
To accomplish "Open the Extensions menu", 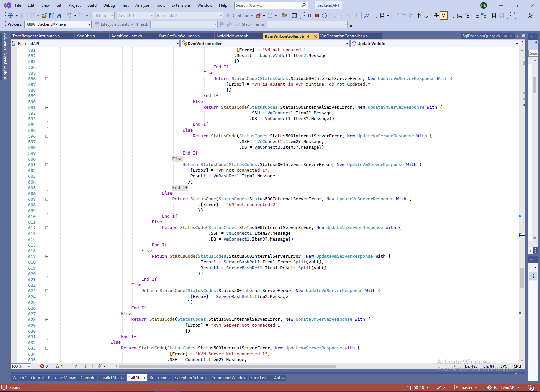I will point(181,5).
